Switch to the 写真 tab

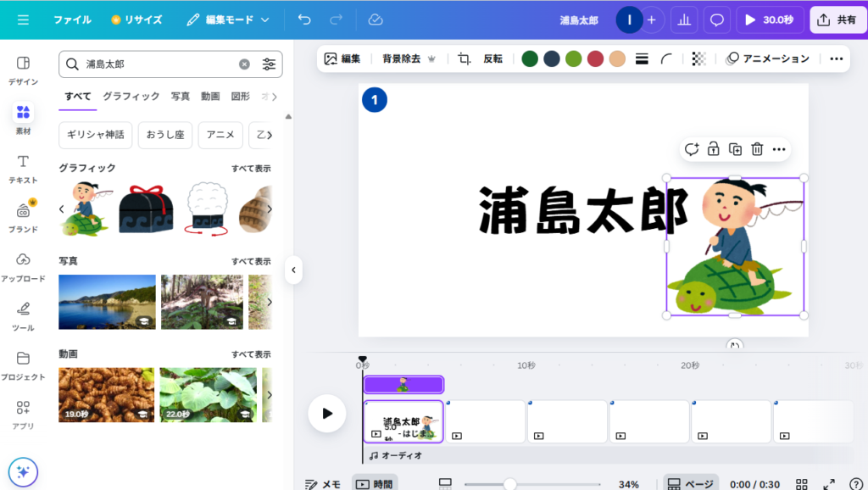coord(180,97)
